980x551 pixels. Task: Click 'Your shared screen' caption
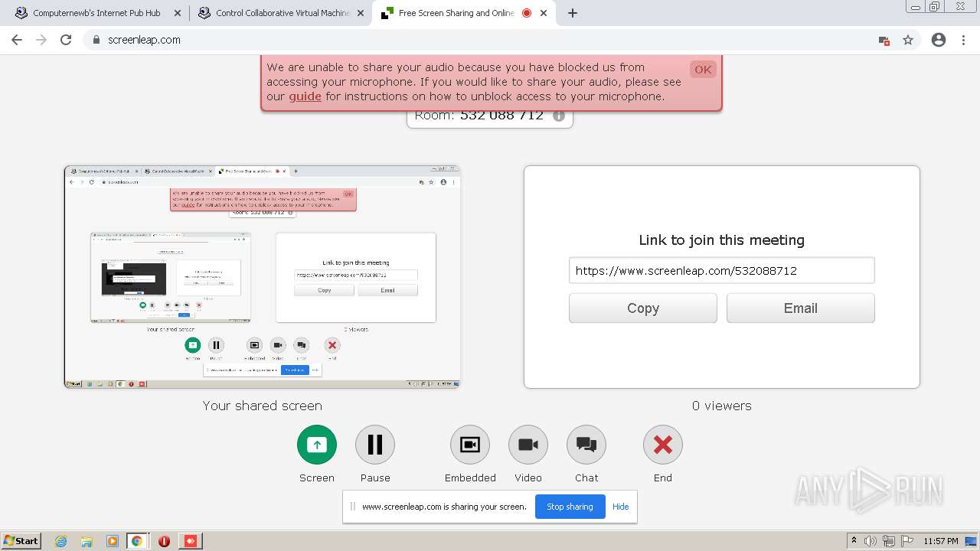pos(263,406)
